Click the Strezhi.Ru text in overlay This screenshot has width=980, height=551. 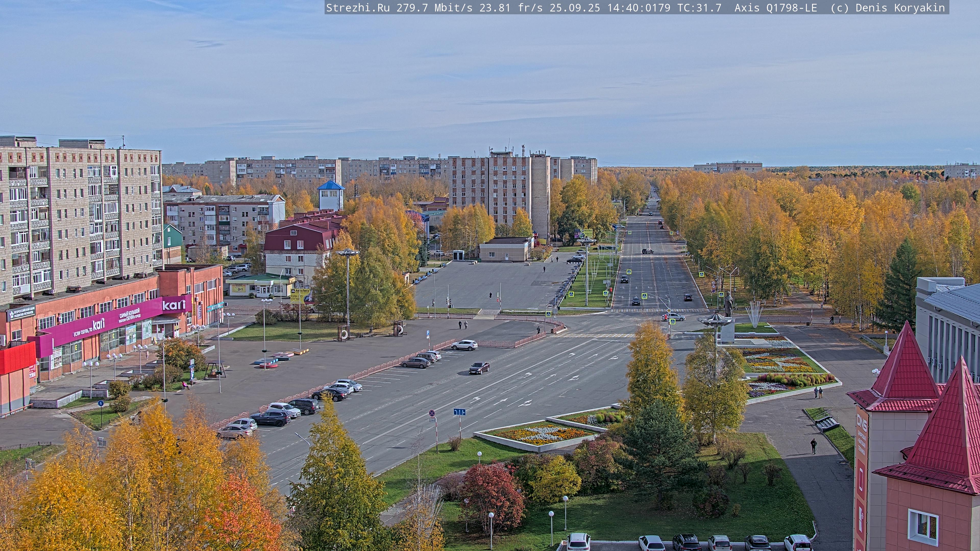tap(358, 8)
